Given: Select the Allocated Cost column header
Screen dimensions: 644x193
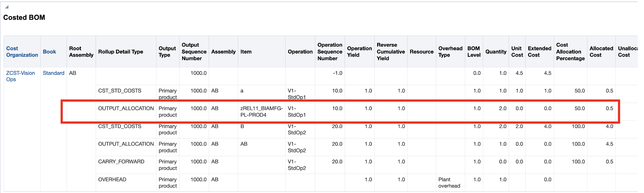Looking at the screenshot, I should tap(601, 52).
